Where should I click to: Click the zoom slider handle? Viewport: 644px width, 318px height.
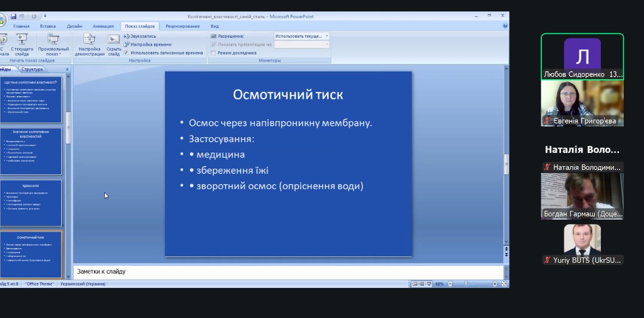[466, 284]
